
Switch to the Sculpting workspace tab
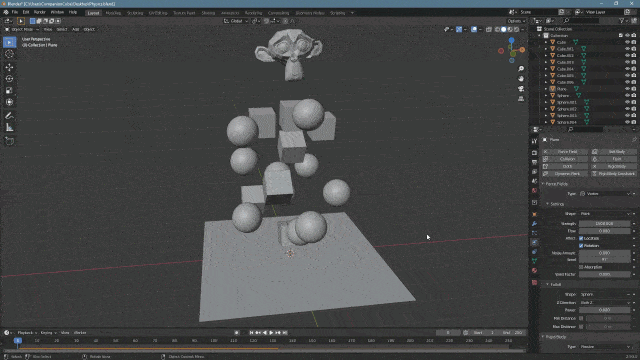135,13
